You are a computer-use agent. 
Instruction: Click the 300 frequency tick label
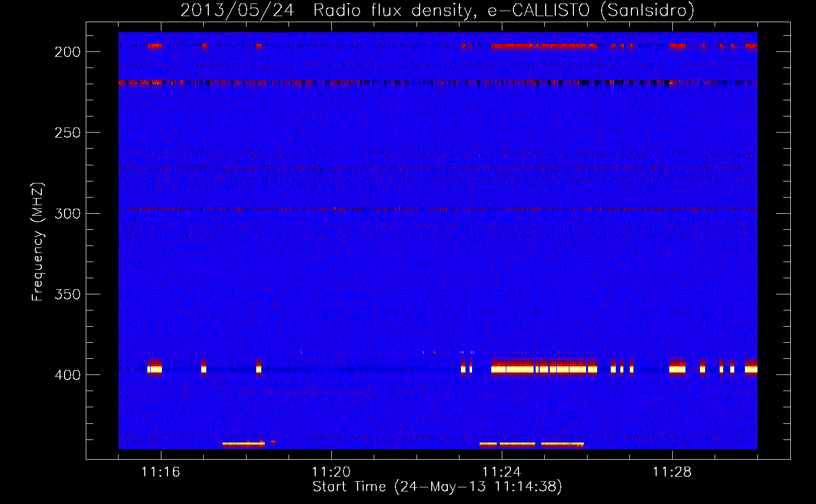click(68, 213)
